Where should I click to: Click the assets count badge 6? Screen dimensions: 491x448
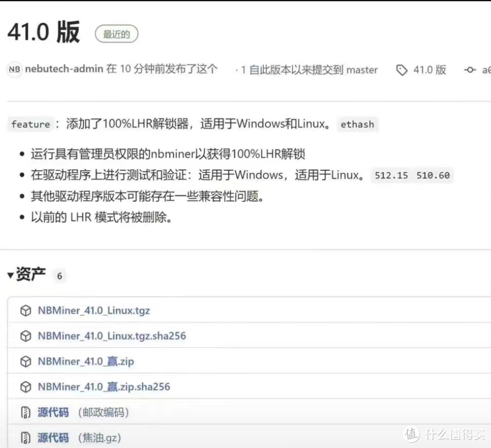click(59, 276)
